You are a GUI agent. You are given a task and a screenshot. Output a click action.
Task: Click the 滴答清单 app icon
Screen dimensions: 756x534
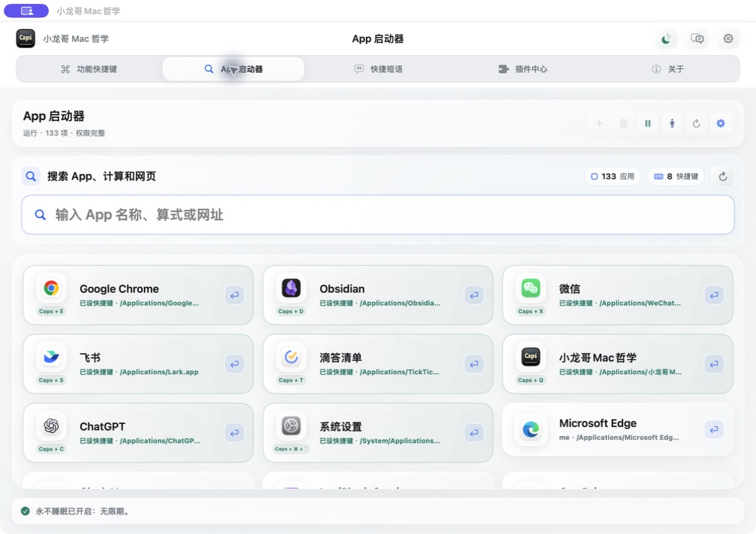[x=291, y=357]
